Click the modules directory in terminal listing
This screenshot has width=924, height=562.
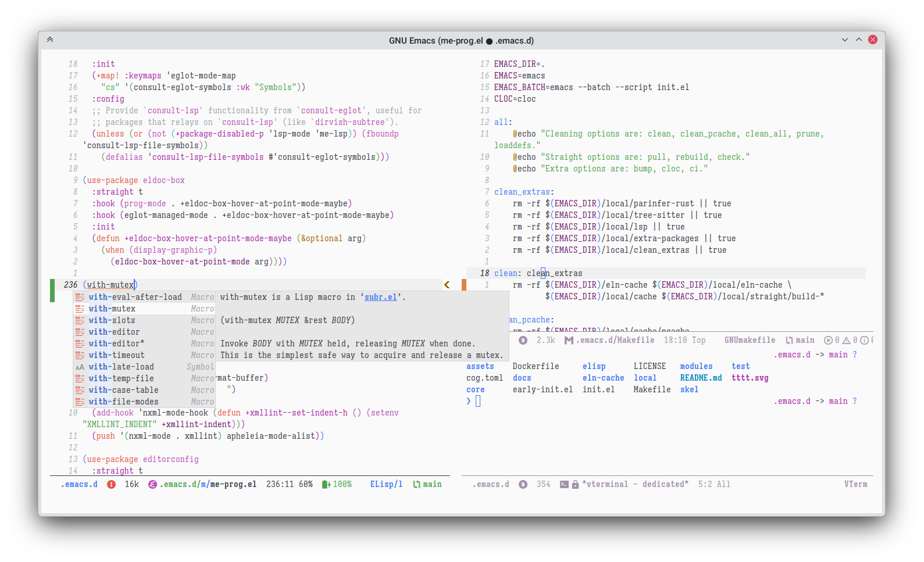point(696,366)
